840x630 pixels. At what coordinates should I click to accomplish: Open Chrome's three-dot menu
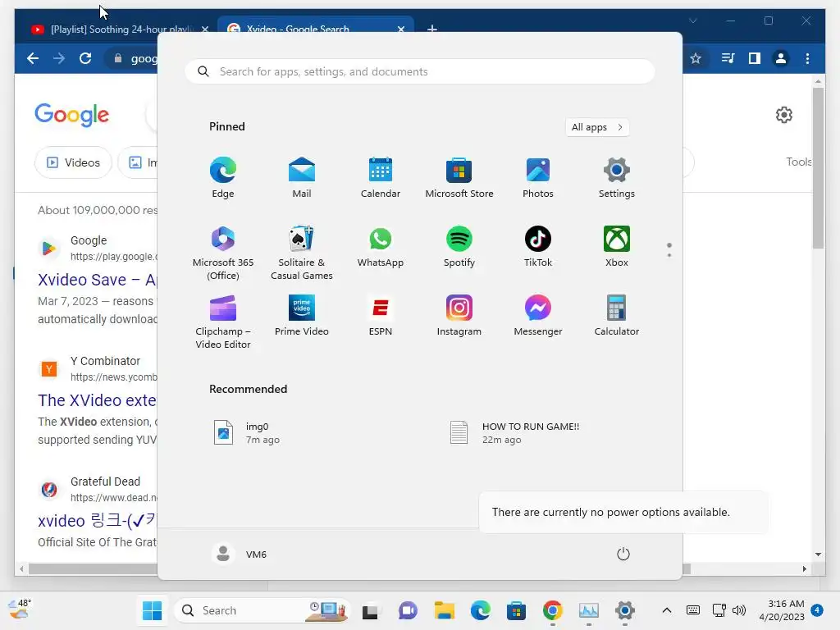[807, 58]
